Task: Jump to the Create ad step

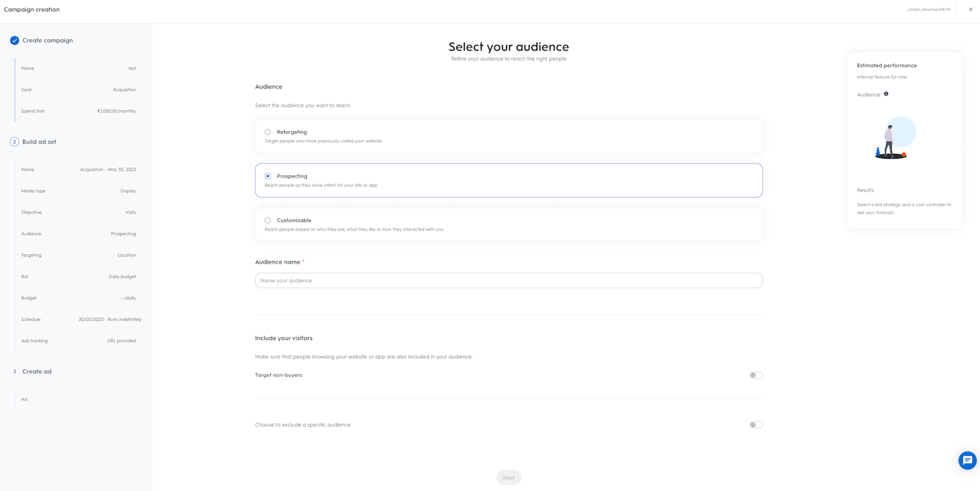Action: tap(37, 372)
